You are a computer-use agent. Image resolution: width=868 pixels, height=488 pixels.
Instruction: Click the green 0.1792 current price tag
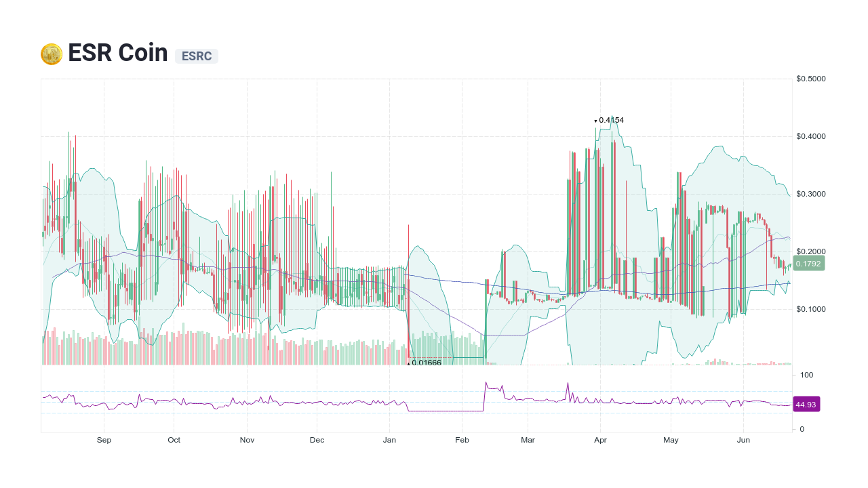coord(808,263)
